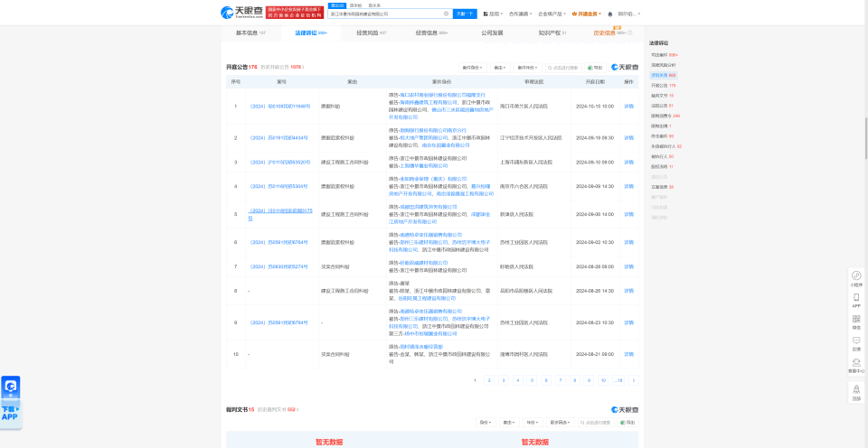Click the search field in the 裁判文书 toolbar
This screenshot has height=448, width=868.
tap(596, 423)
